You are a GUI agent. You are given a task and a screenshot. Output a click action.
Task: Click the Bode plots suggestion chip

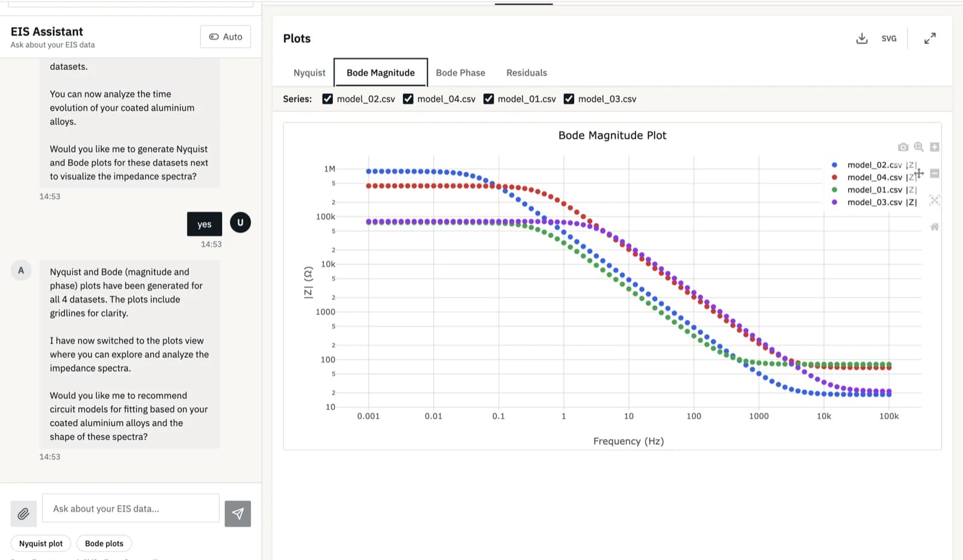tap(104, 544)
